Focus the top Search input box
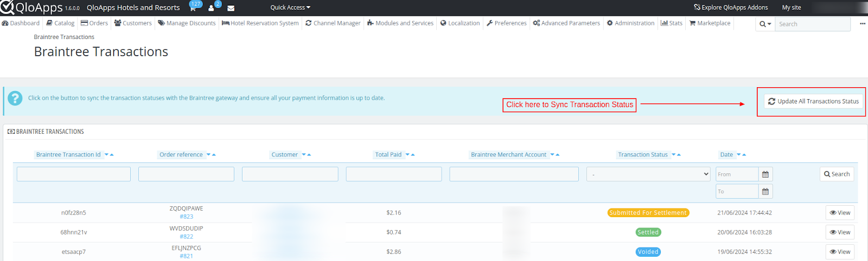 coord(813,24)
